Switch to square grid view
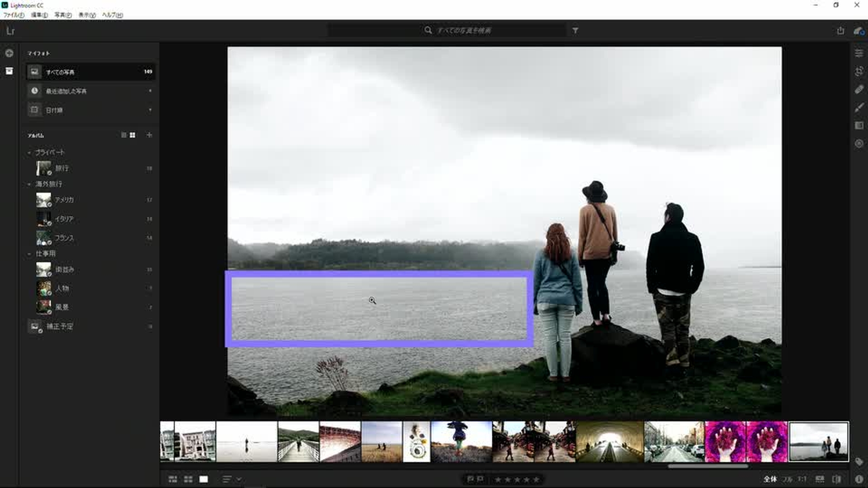 click(188, 479)
